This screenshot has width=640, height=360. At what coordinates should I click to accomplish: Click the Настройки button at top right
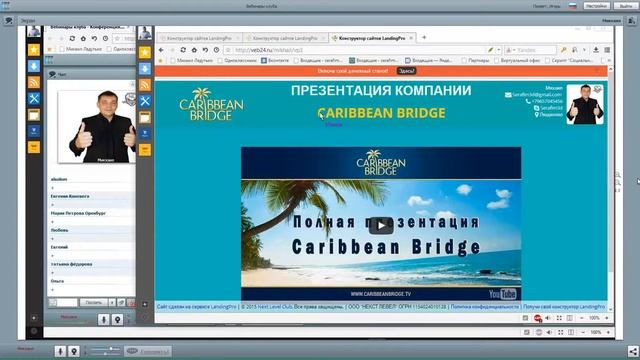pyautogui.click(x=597, y=6)
